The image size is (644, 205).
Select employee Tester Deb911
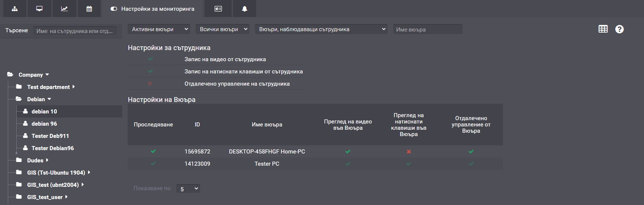click(x=50, y=136)
